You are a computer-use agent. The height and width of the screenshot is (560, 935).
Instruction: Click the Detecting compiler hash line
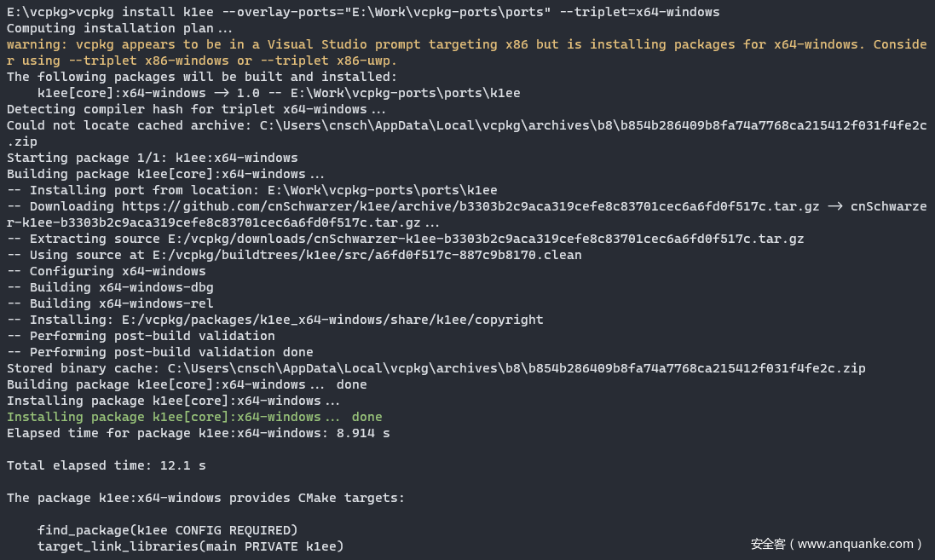(196, 109)
